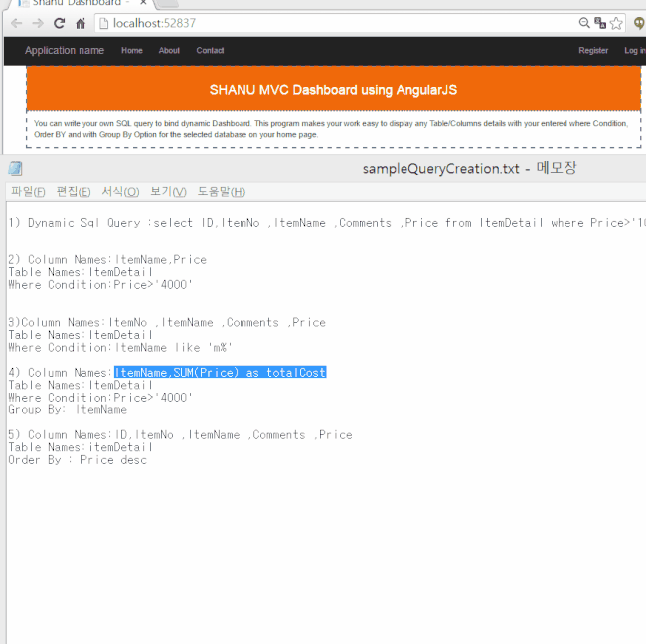
Task: Click the 'SHANU MVC Dashboard using AngularJS' heading
Action: (x=333, y=90)
